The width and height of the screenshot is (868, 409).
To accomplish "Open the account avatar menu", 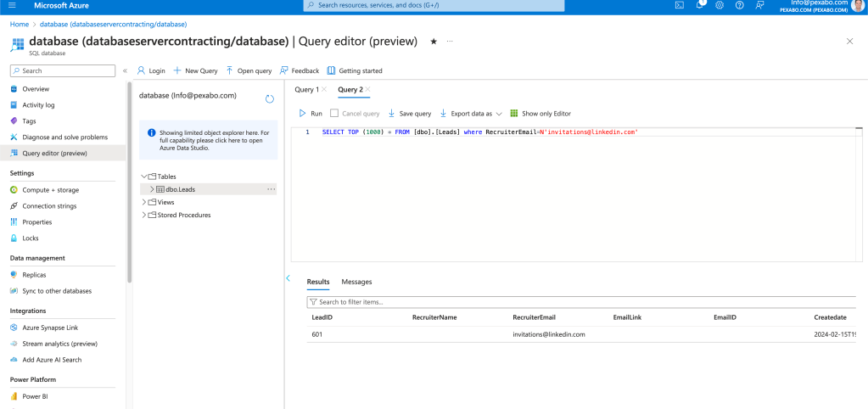I will click(858, 5).
